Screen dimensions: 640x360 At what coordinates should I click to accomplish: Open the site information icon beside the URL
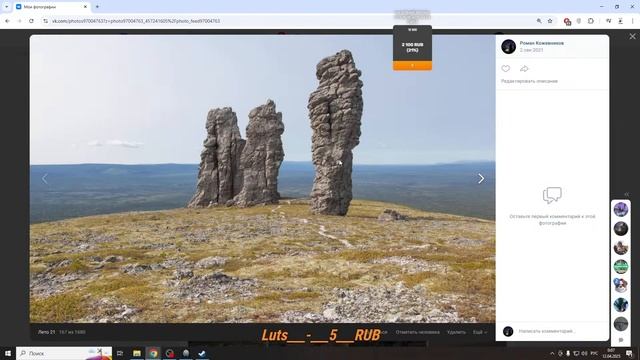[45, 21]
